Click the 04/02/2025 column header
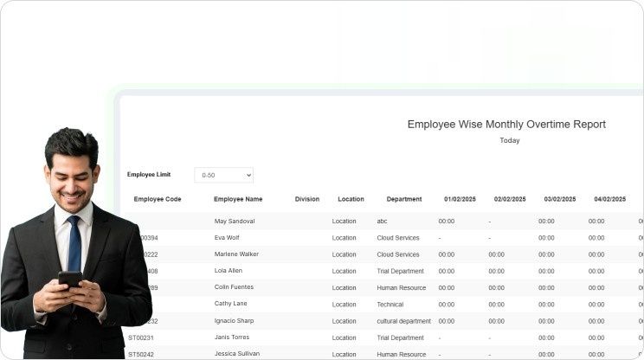 click(x=610, y=199)
